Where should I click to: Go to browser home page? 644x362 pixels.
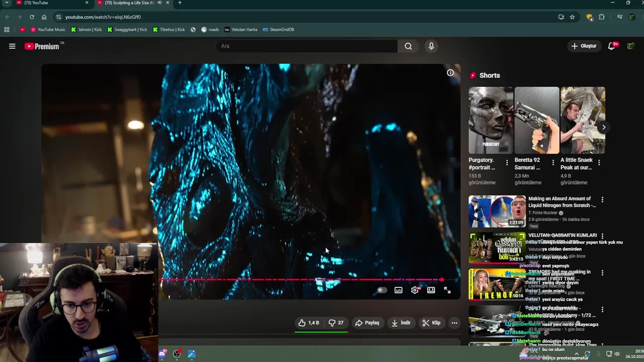coord(44,17)
